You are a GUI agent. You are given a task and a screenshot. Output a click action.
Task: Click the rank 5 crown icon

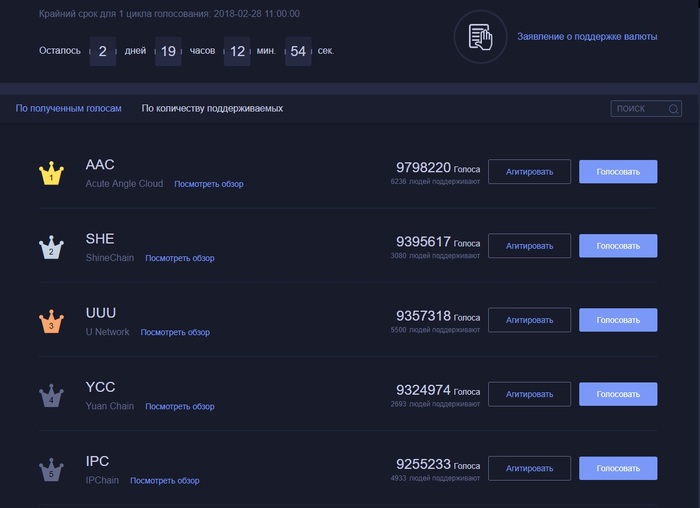[51, 469]
